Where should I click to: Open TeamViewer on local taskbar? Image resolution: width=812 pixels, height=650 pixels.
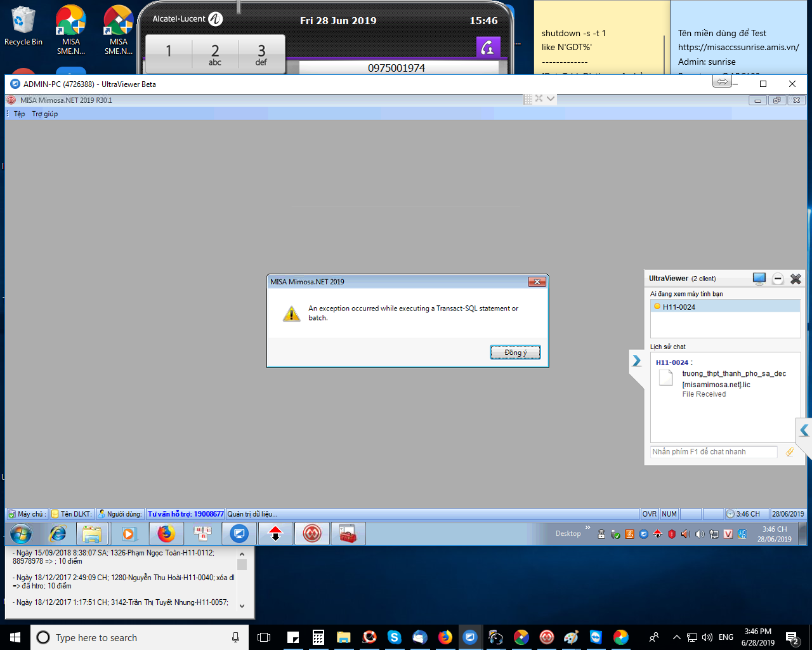click(x=596, y=637)
